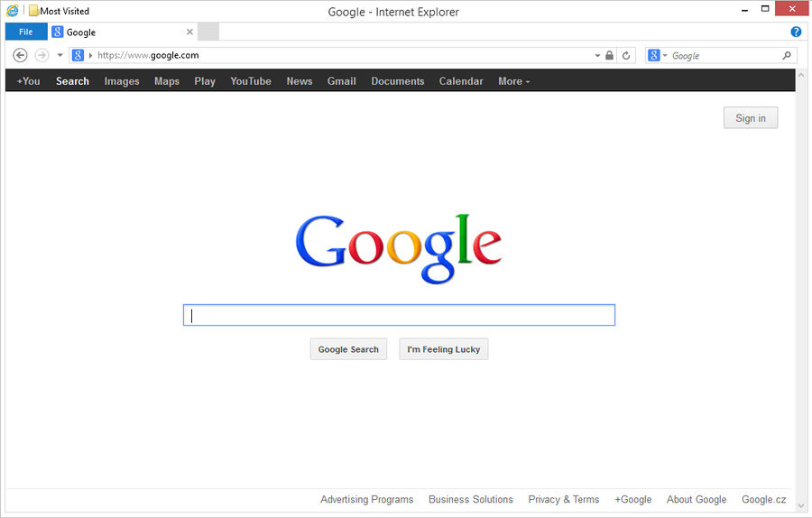Click the Google logo image
This screenshot has height=518, width=812.
(398, 249)
